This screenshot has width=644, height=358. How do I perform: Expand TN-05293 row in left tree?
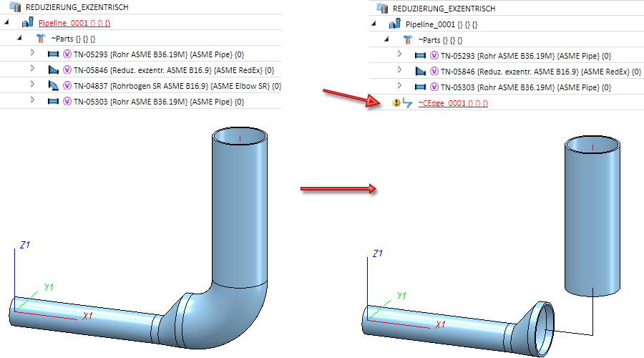click(32, 52)
